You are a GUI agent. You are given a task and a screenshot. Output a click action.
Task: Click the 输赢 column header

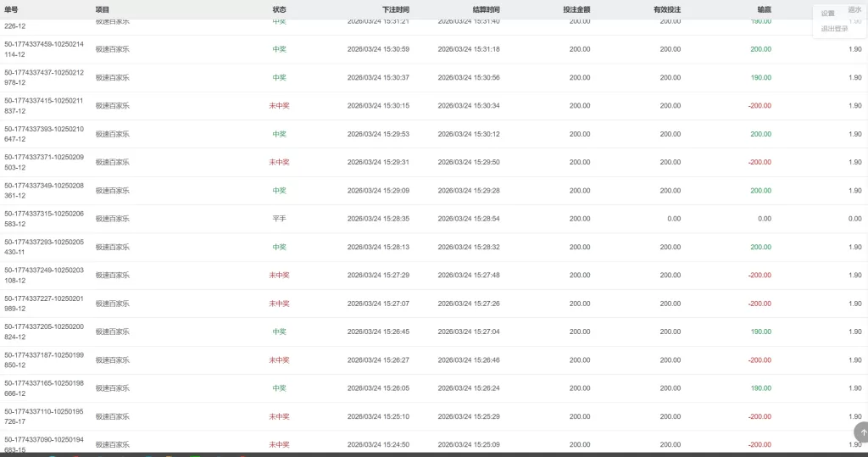click(x=764, y=9)
